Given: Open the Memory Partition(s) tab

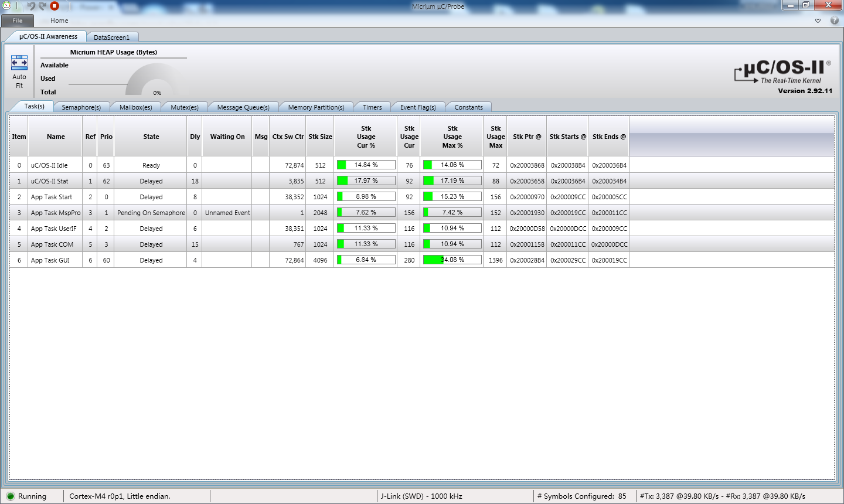Looking at the screenshot, I should coord(316,107).
